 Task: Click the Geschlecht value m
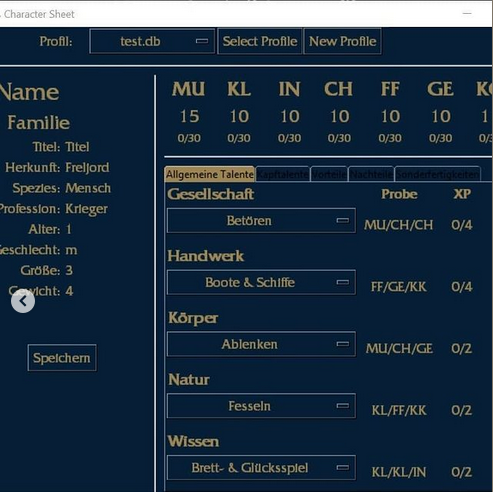point(71,250)
